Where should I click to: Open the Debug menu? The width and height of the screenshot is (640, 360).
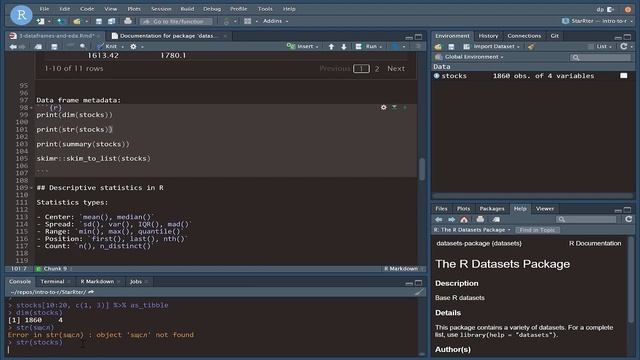coord(212,9)
